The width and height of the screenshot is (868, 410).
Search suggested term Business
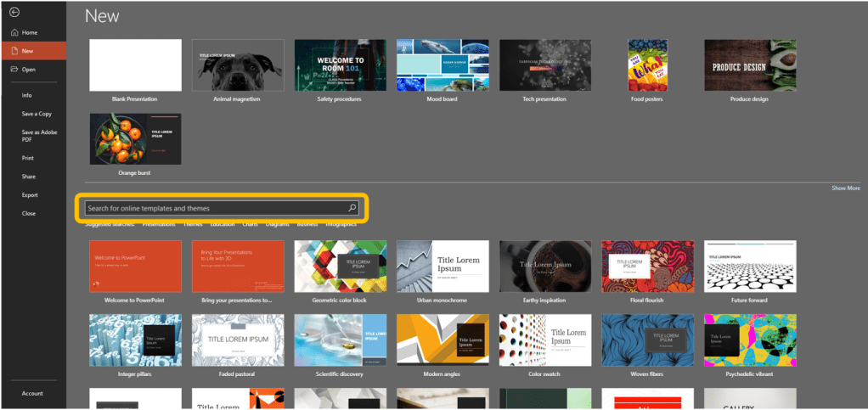point(307,225)
